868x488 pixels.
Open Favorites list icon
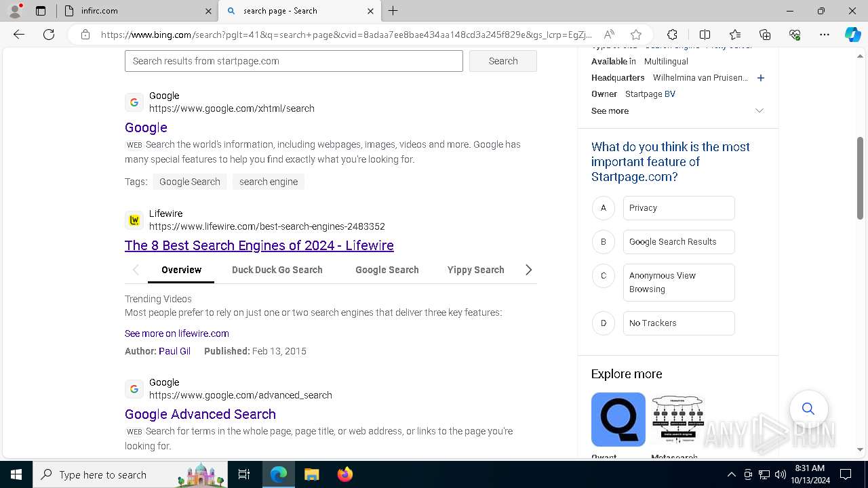pos(735,35)
